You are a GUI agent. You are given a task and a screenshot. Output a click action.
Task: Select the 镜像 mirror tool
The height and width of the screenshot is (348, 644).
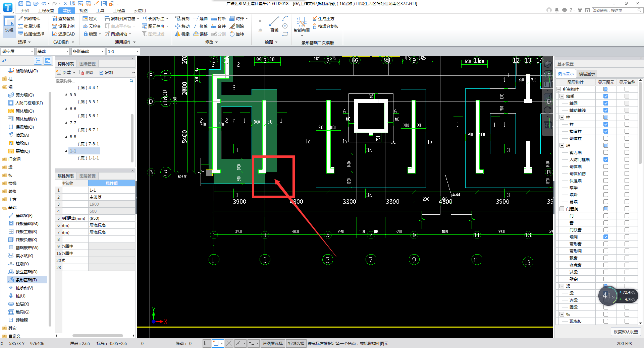point(182,34)
